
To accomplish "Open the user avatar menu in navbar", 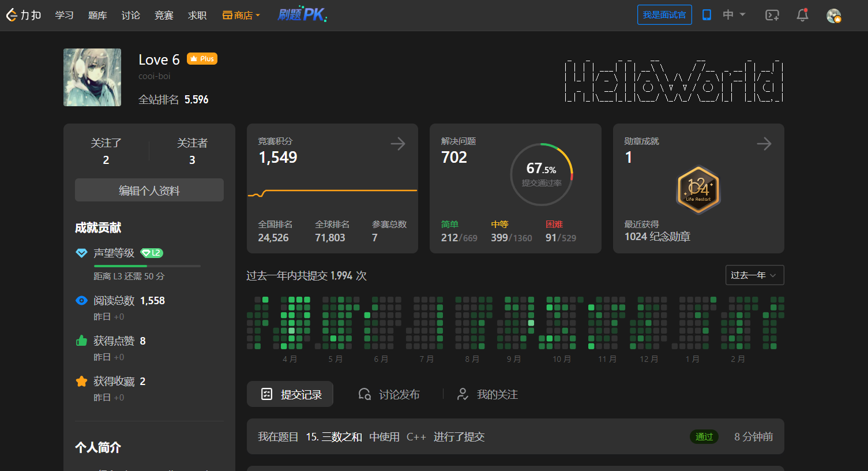I will click(x=833, y=16).
